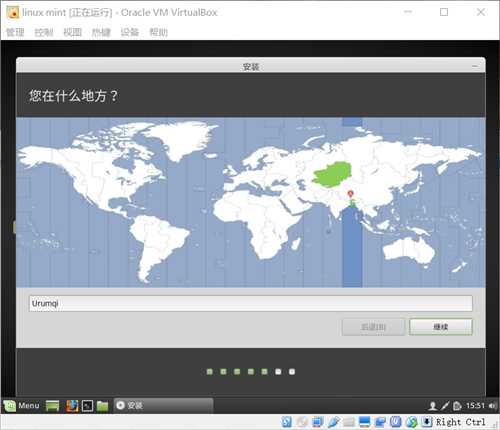Open the Linux Mint Menu button
Image resolution: width=500 pixels, height=430 pixels.
point(22,406)
